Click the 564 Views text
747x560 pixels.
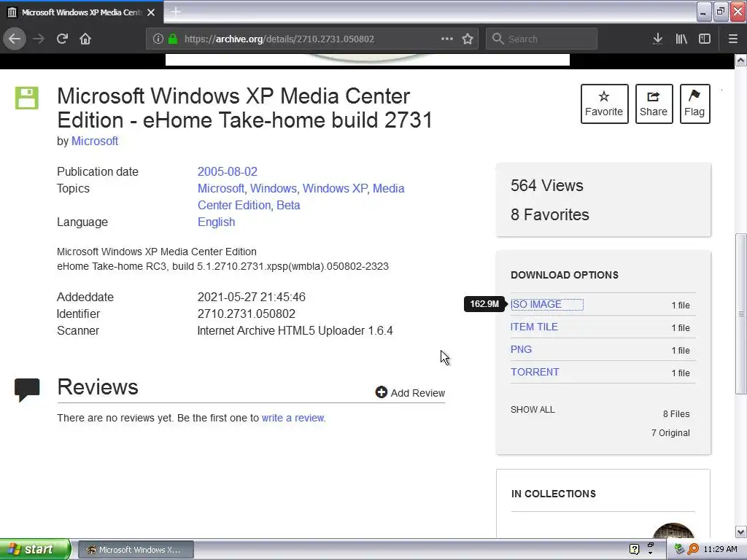(547, 186)
